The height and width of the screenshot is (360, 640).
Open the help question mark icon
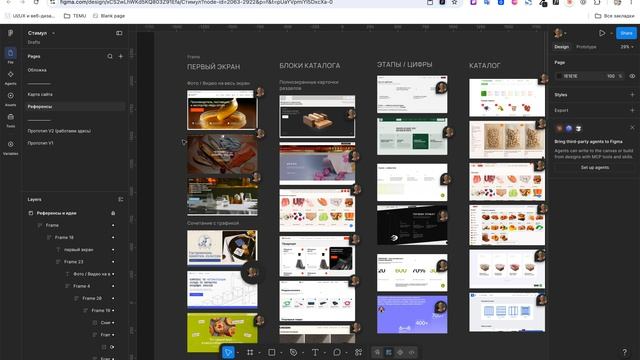coord(624,352)
